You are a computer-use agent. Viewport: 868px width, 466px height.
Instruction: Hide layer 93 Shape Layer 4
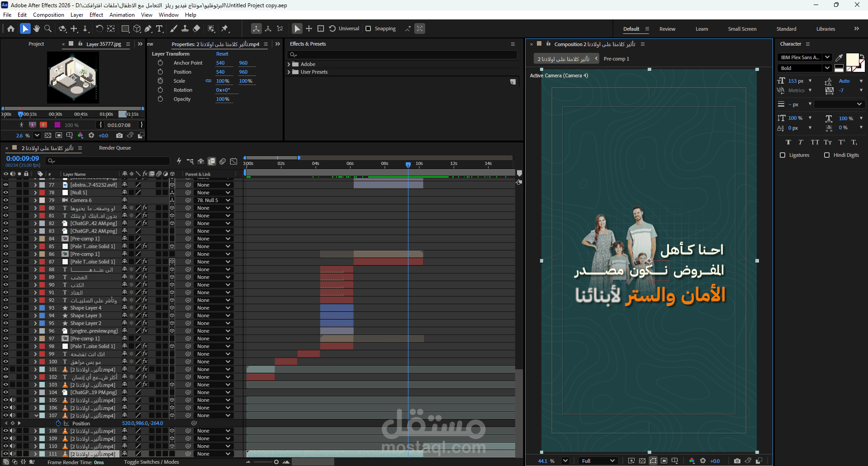(6, 308)
